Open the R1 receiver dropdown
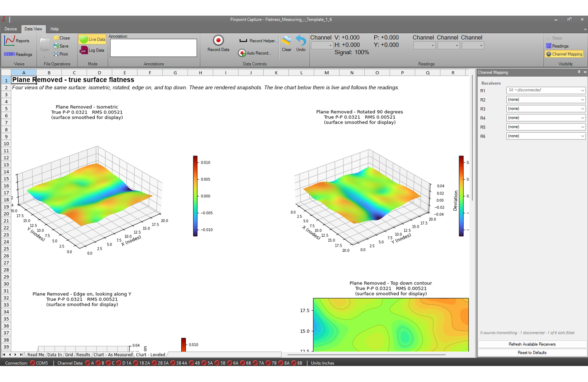 tap(546, 90)
